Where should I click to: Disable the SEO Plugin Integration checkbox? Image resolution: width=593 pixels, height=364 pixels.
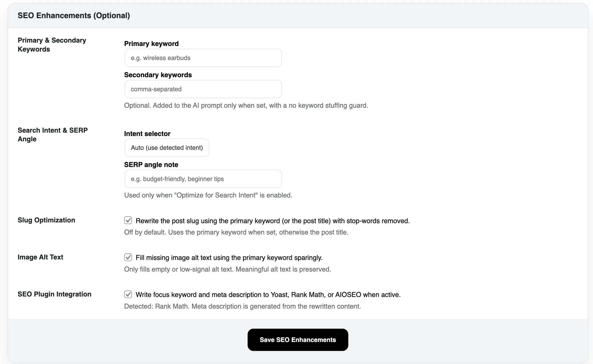[128, 294]
